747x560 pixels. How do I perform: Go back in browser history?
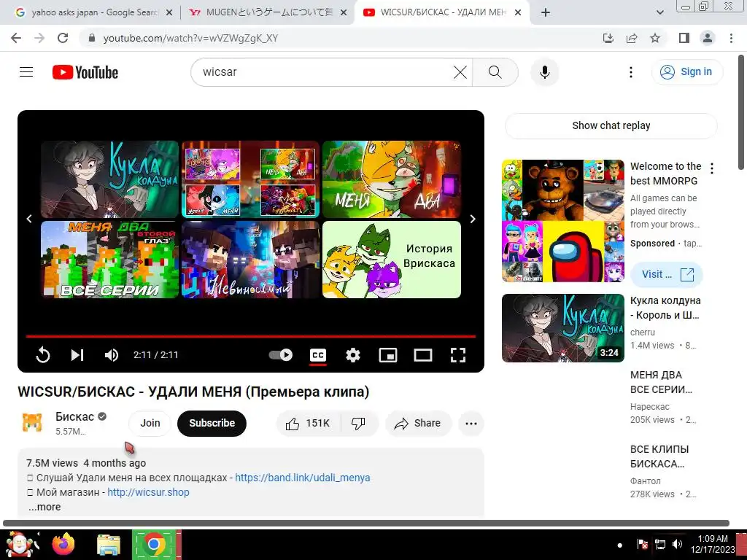(x=16, y=38)
